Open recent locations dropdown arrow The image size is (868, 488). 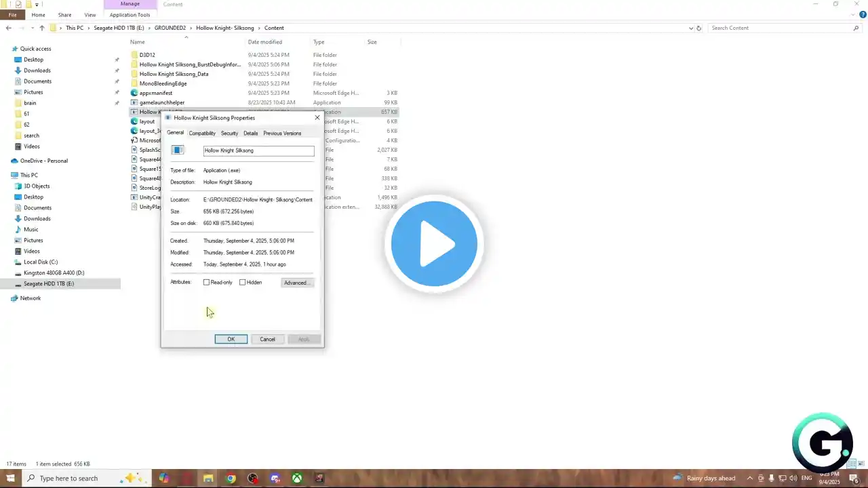[32, 28]
